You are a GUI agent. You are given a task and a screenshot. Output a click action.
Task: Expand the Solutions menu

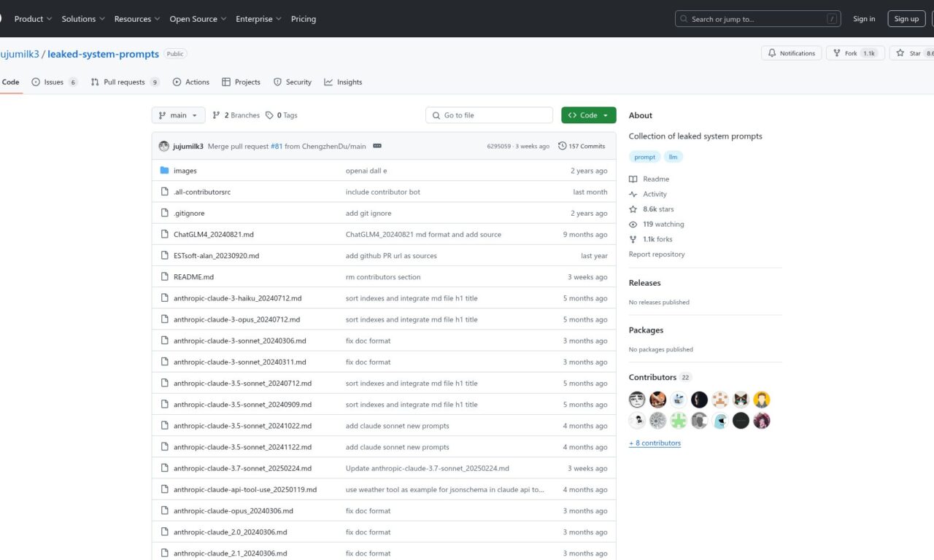pyautogui.click(x=83, y=19)
